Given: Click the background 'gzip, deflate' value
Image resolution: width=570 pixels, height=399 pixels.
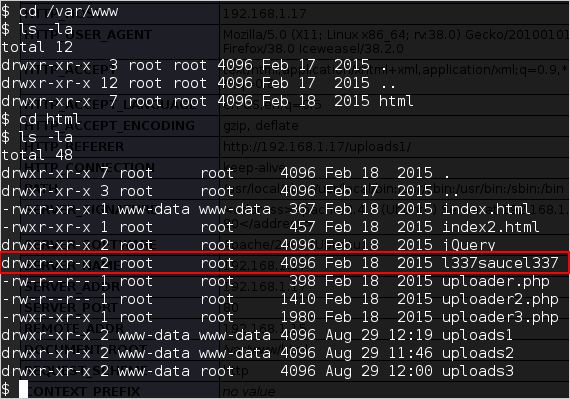Looking at the screenshot, I should tap(261, 126).
